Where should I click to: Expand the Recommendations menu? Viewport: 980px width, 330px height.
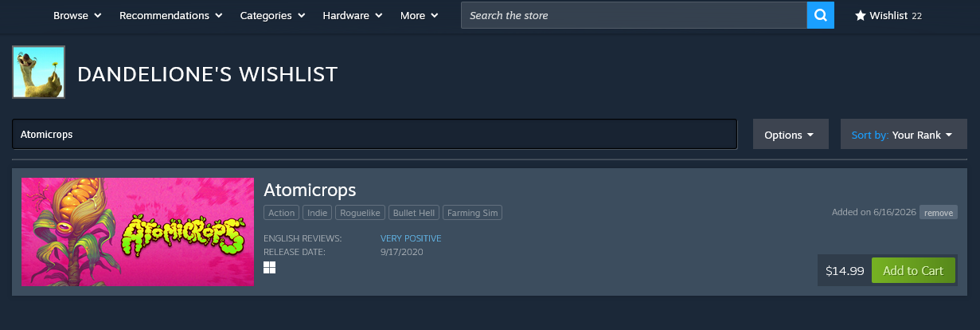171,15
